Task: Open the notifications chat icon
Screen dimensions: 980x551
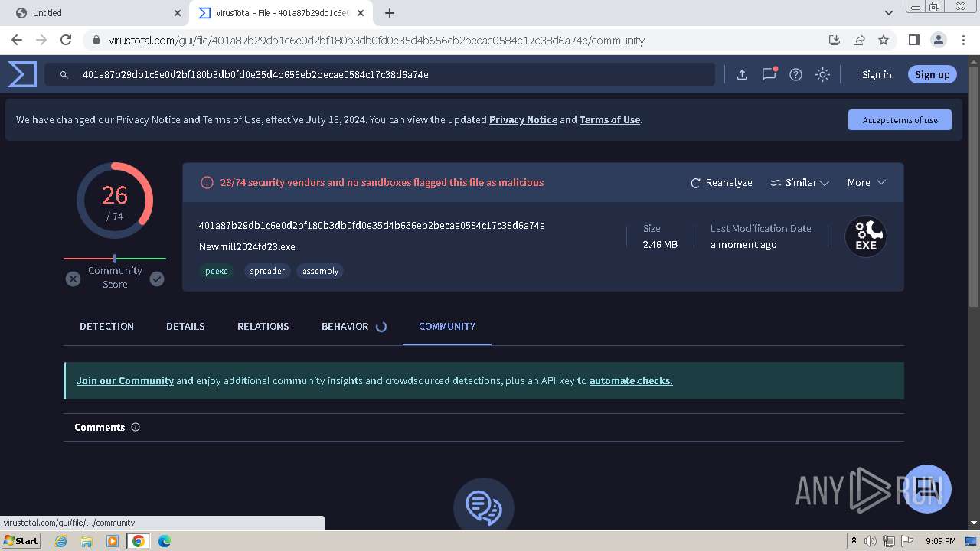Action: point(769,74)
